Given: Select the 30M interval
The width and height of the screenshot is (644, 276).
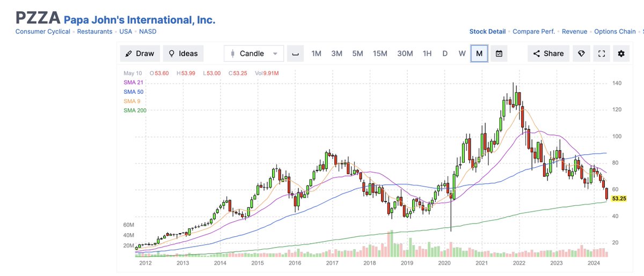Looking at the screenshot, I should 405,54.
